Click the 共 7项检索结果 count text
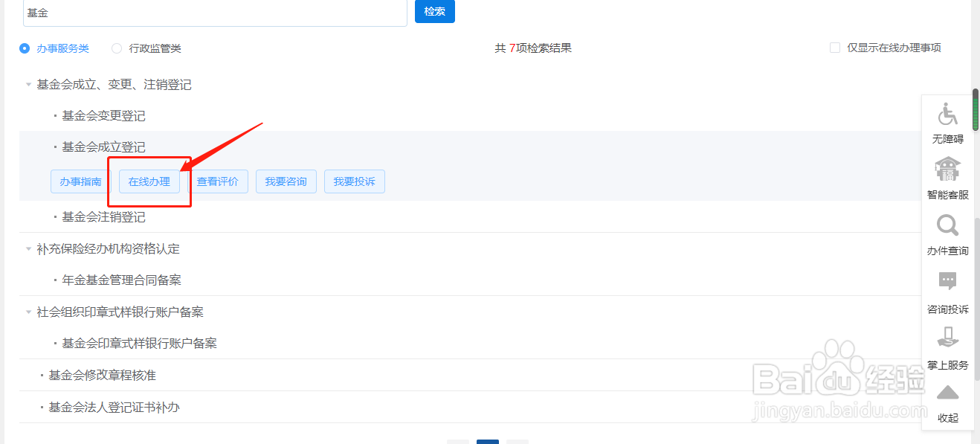The width and height of the screenshot is (980, 444). (533, 48)
